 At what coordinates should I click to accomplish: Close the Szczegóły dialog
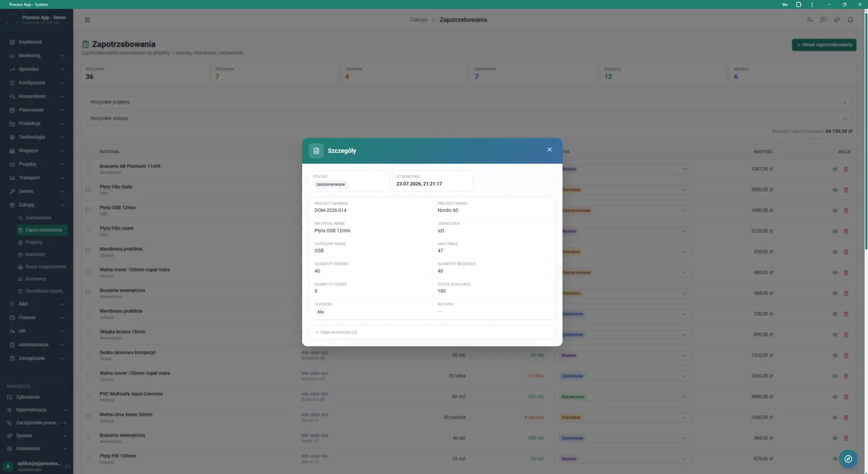pos(550,150)
